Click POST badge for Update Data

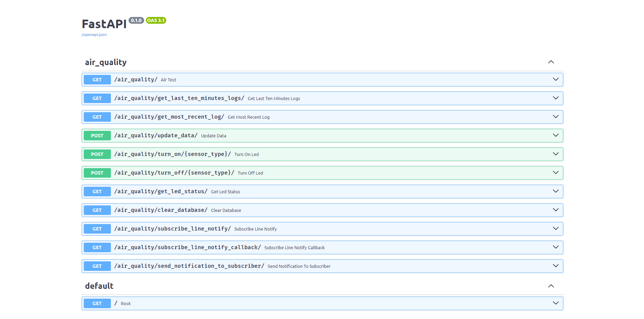97,136
